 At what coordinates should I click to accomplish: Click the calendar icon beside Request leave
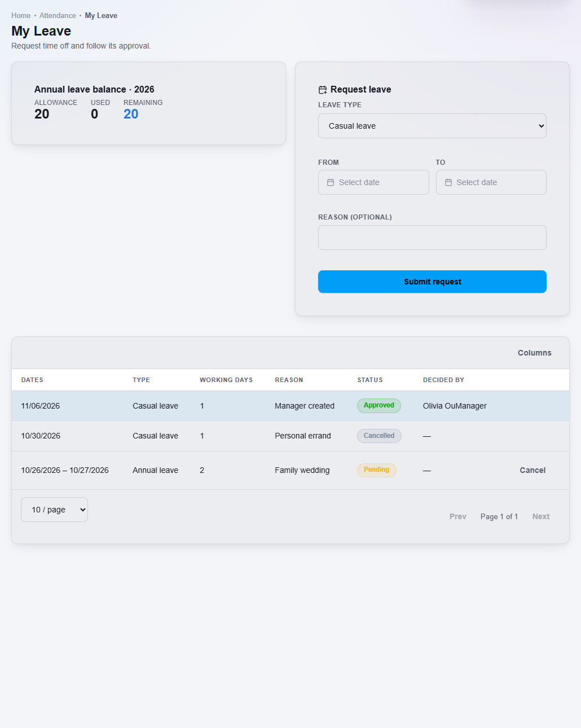point(323,90)
